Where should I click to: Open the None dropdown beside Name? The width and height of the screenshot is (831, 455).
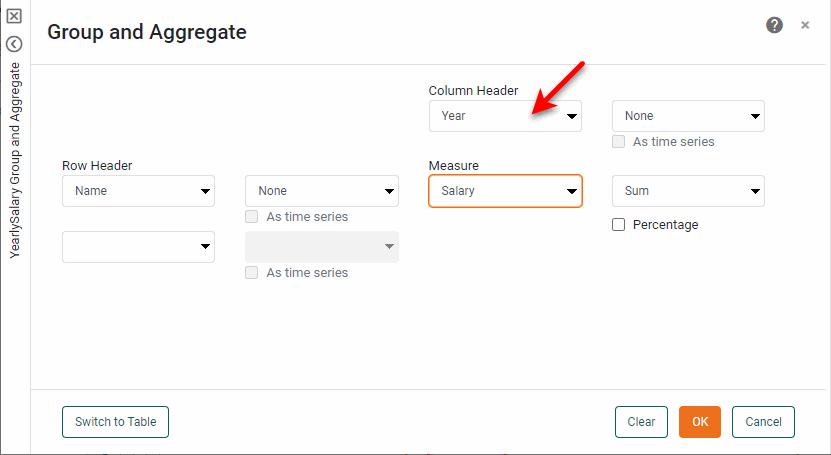click(322, 191)
